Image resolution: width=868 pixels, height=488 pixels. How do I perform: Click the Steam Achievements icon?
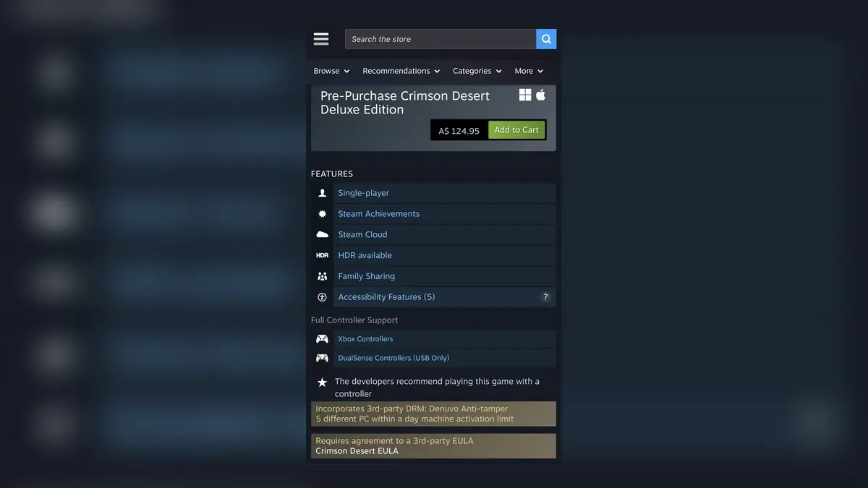tap(321, 213)
